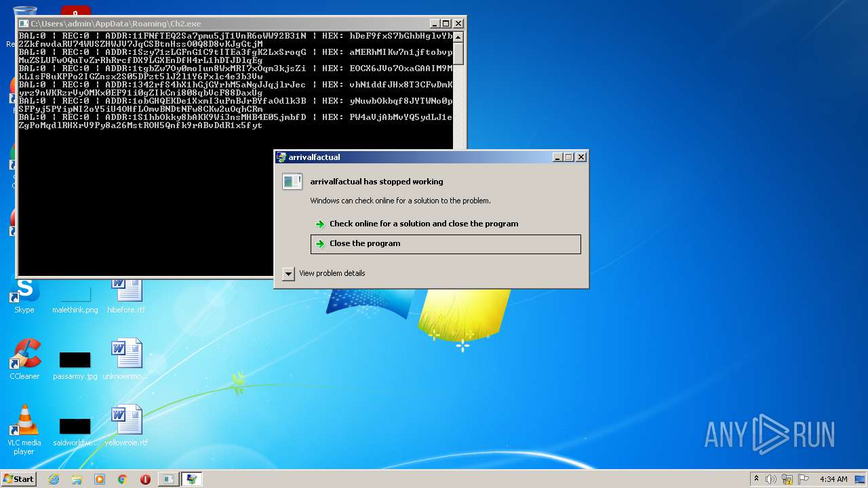
Task: Click the arrivalfactual title bar icon
Action: pos(281,157)
